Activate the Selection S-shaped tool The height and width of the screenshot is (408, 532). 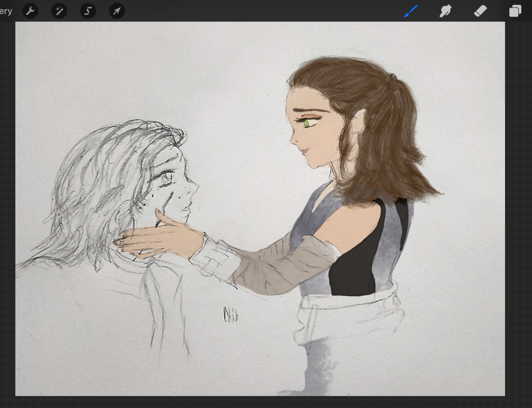pos(88,11)
